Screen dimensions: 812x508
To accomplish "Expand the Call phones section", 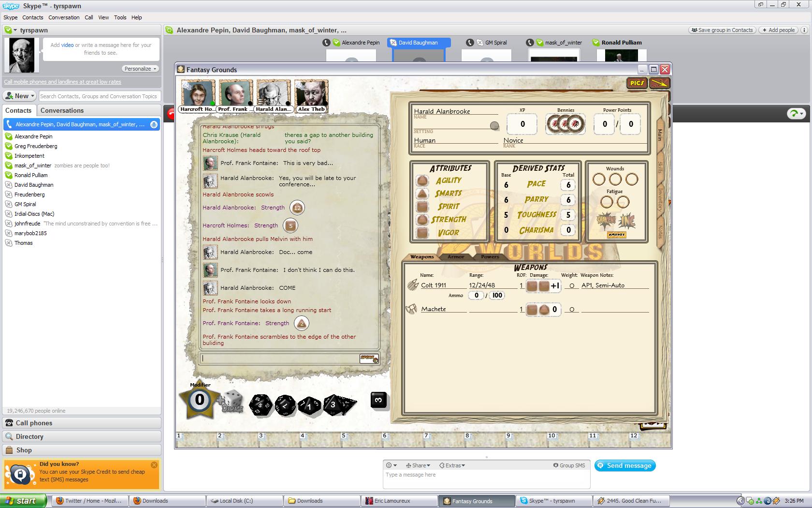I will (x=82, y=423).
